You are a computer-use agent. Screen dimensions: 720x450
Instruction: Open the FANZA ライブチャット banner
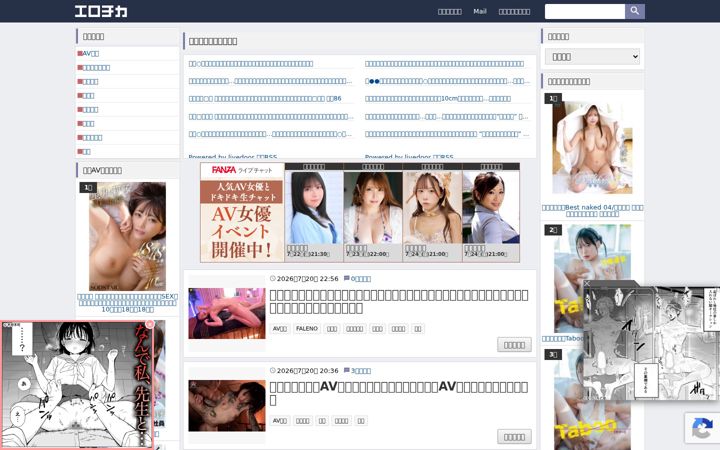tap(242, 212)
